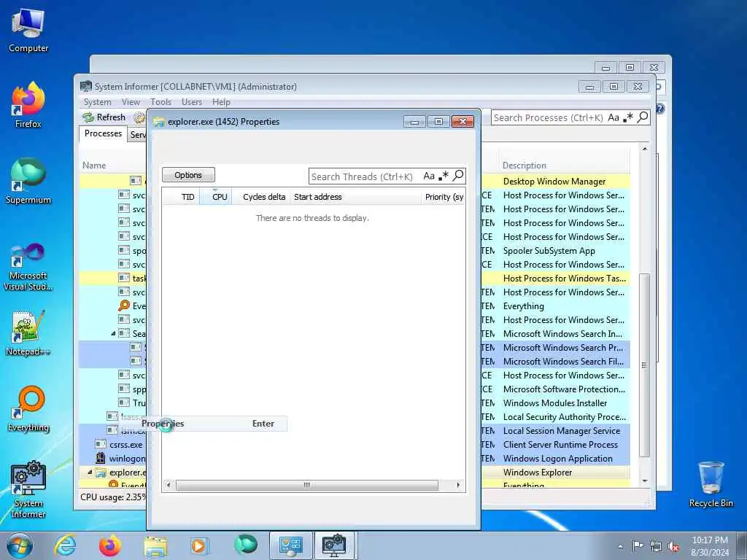This screenshot has width=747, height=560.
Task: Click the Refresh toolbar button
Action: [104, 117]
